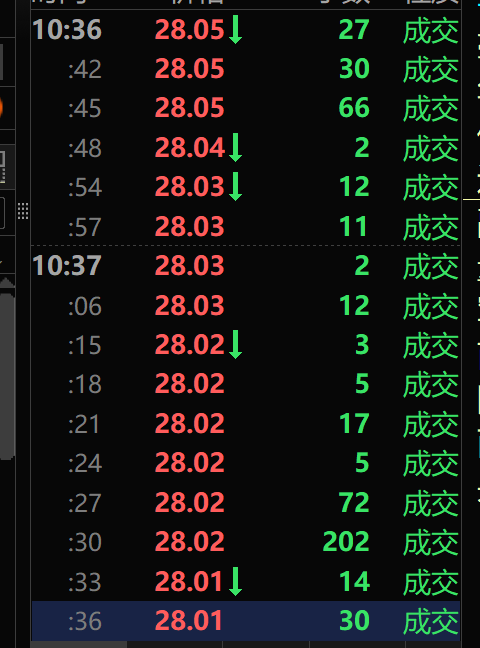This screenshot has width=480, height=648.
Task: Select the :45 trade with 66 lots
Action: tap(246, 108)
